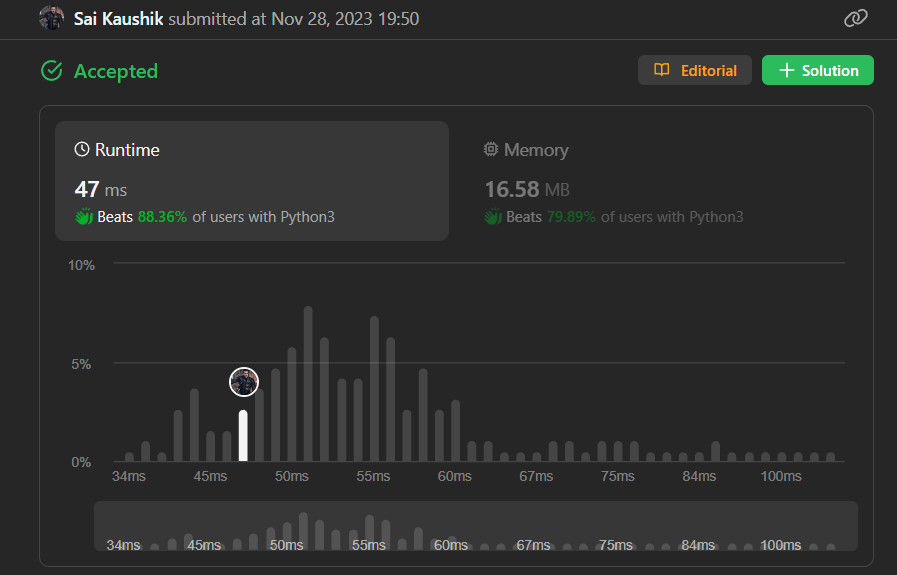Click the plus icon on Solution button
This screenshot has height=575, width=897.
[x=786, y=70]
